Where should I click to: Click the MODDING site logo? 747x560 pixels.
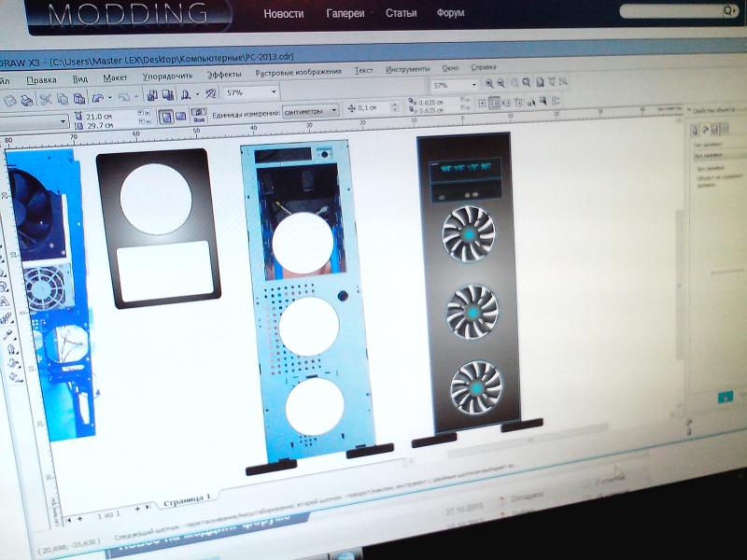(128, 14)
